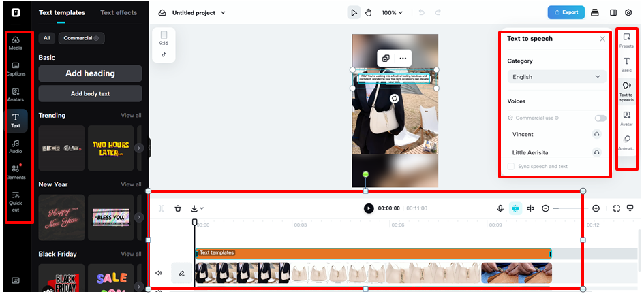Open the 100% zoom level dropdown
Image resolution: width=644 pixels, height=294 pixels.
point(392,12)
